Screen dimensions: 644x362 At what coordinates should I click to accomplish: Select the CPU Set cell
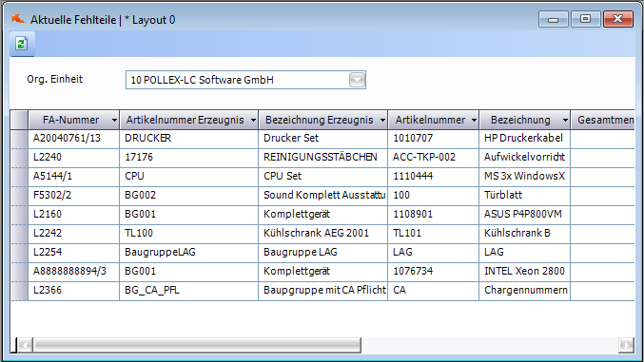322,177
